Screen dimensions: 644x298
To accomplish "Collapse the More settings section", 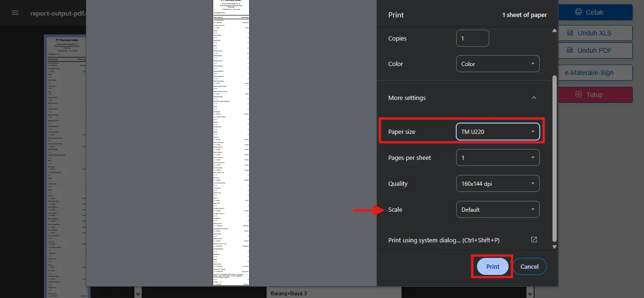I will tap(534, 98).
